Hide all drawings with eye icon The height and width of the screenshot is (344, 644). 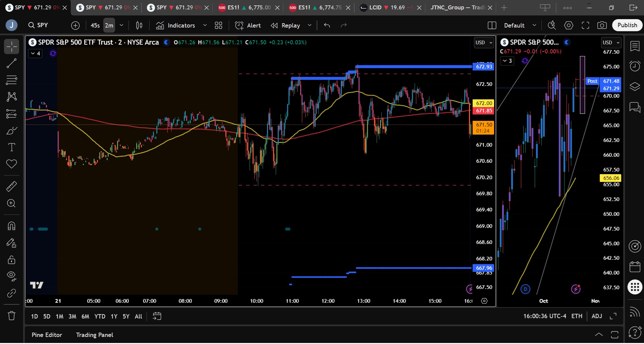coord(11,276)
